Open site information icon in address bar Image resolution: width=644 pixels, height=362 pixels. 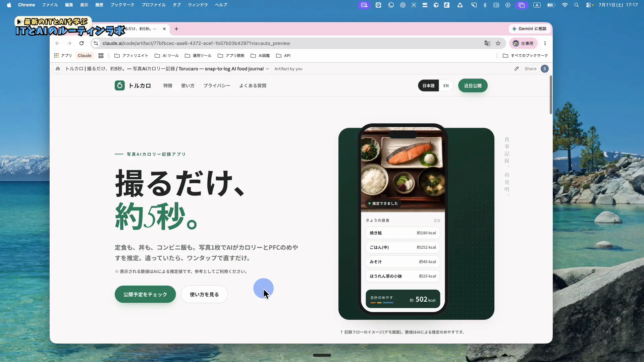pyautogui.click(x=96, y=43)
